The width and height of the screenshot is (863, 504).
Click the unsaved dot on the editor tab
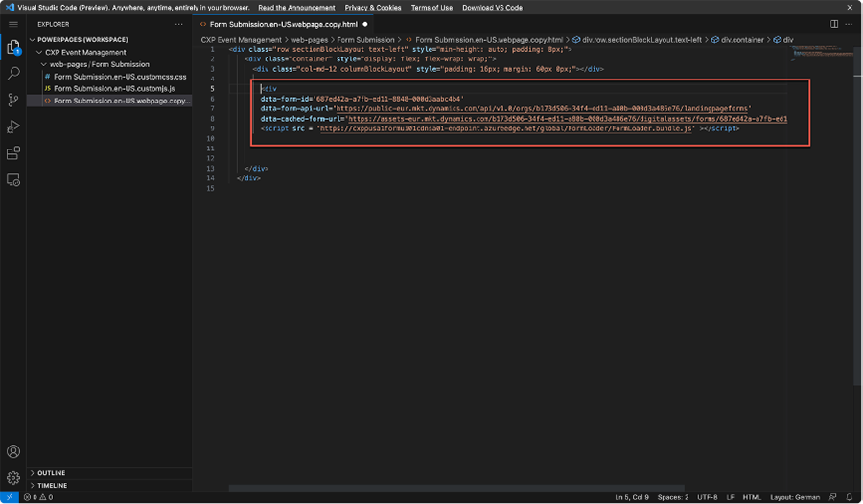tap(365, 24)
